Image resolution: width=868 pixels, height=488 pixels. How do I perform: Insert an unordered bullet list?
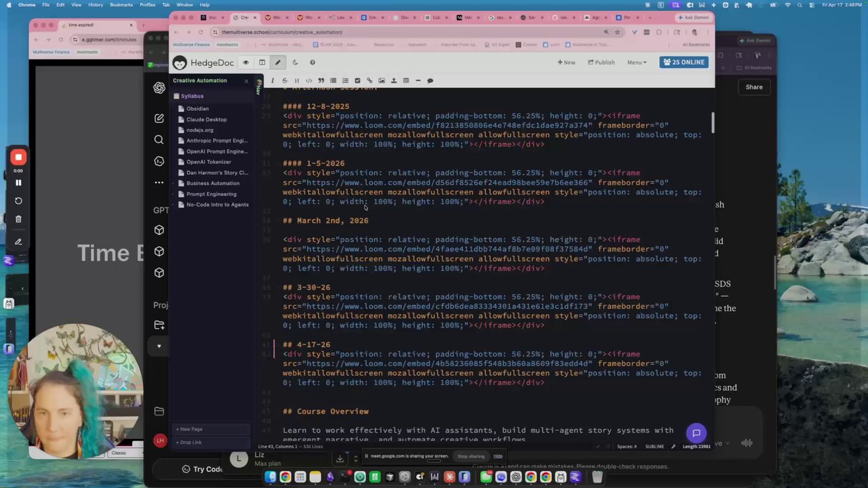[x=333, y=81]
